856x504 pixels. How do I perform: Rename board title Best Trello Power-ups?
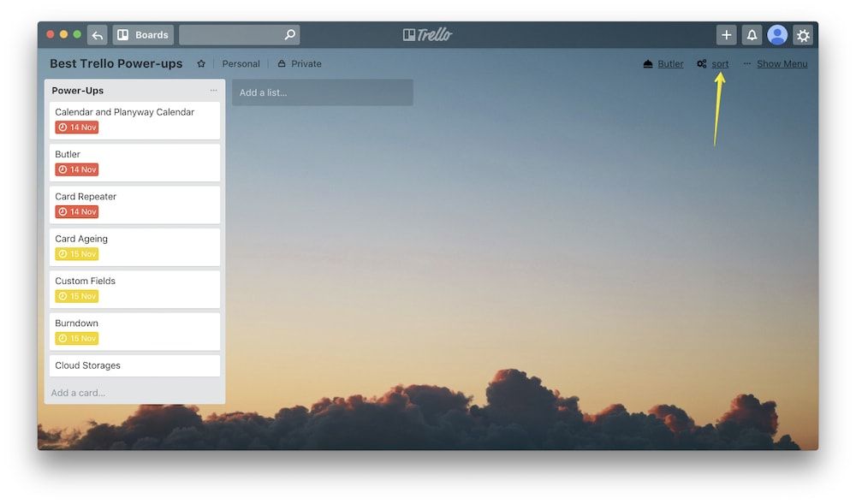[x=116, y=64]
